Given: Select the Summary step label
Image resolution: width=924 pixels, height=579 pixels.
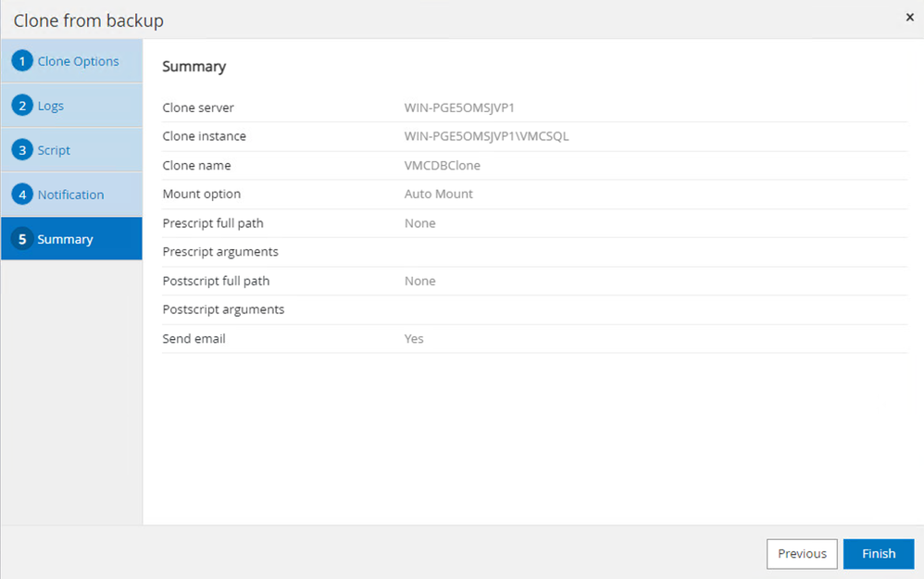Looking at the screenshot, I should (65, 239).
